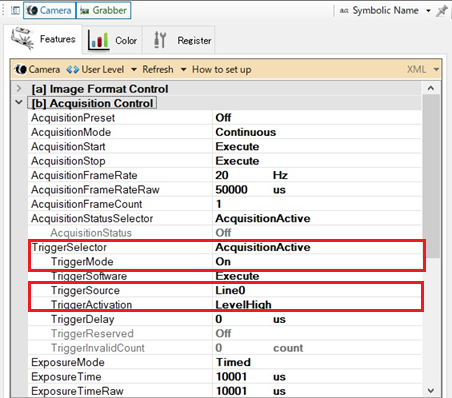Select the AcquisitionFrameRateRaw label

(95, 189)
